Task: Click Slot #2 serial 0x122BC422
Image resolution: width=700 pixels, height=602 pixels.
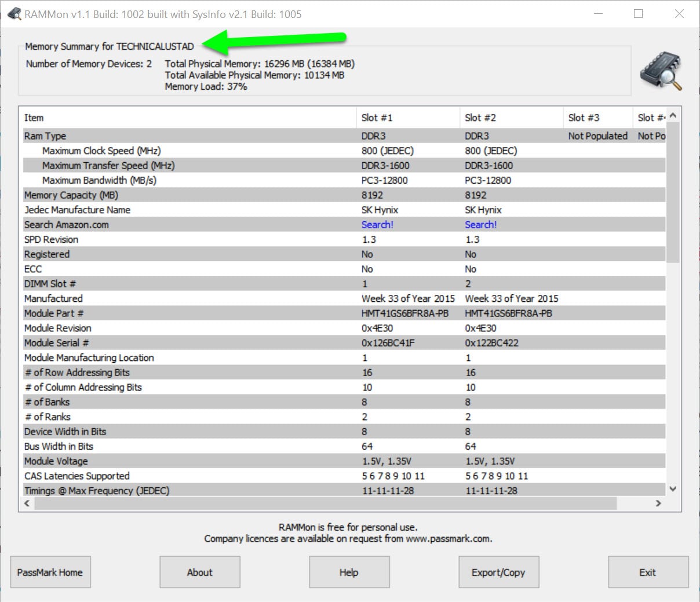Action: coord(491,343)
